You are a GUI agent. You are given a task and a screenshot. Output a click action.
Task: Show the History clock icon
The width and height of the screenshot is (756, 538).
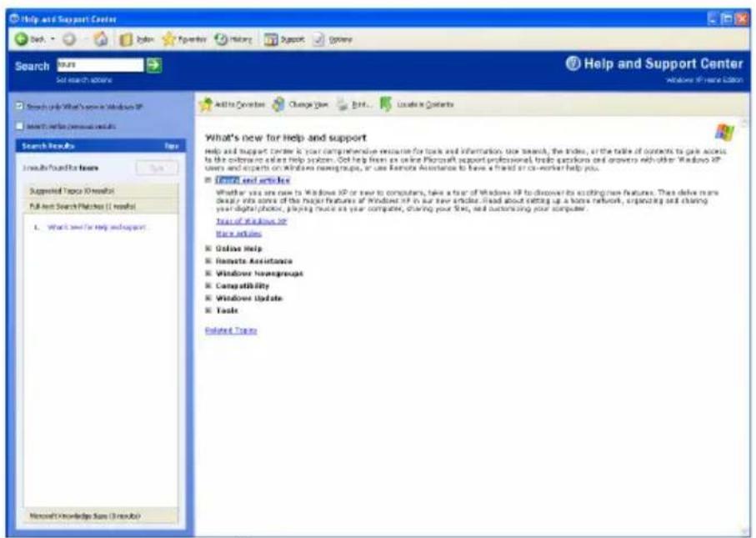(x=221, y=39)
